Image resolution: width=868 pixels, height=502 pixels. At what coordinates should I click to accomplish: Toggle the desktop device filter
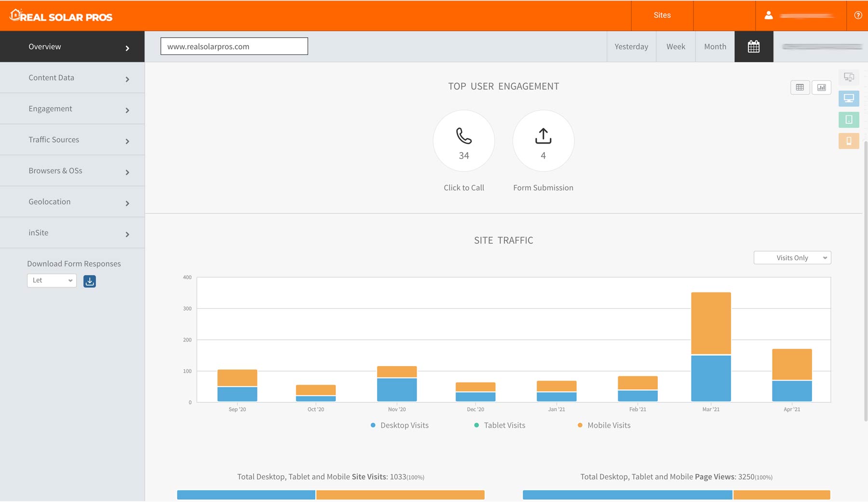point(849,99)
